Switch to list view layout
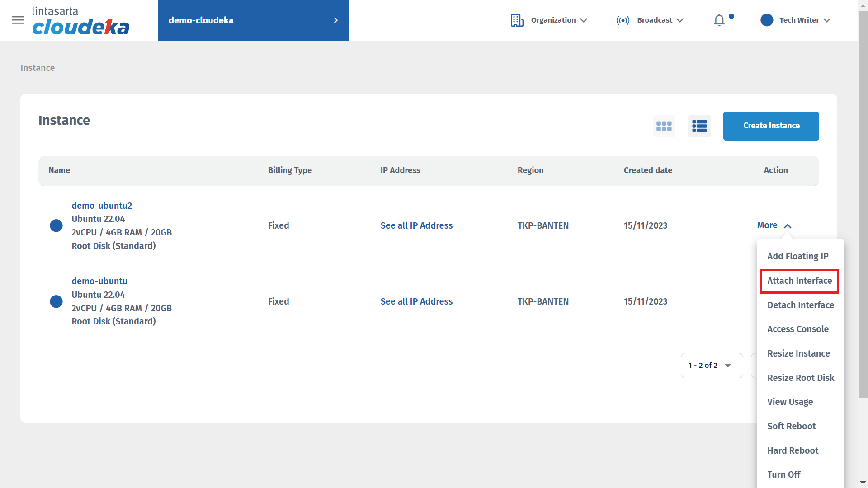The height and width of the screenshot is (488, 868). [699, 126]
